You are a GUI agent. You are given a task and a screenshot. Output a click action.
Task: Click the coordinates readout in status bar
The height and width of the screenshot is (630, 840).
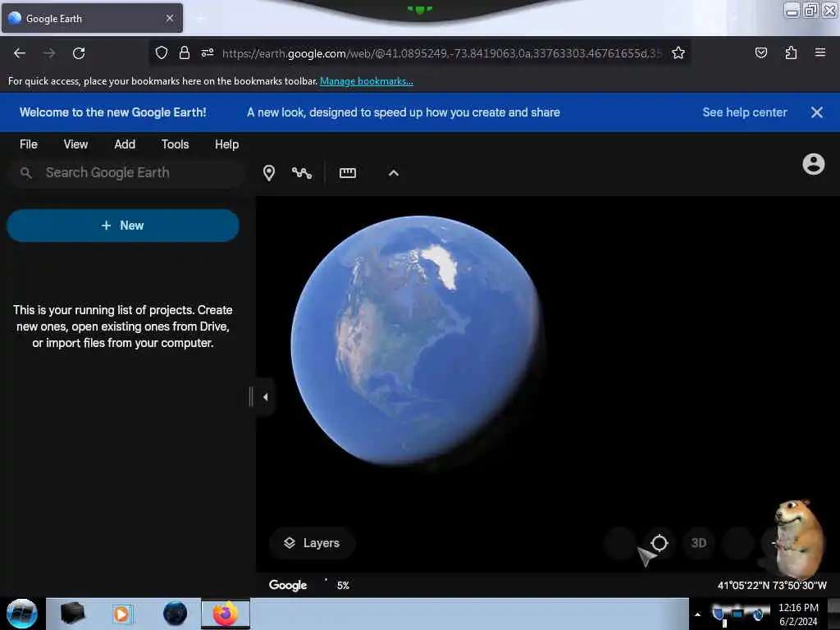point(772,586)
